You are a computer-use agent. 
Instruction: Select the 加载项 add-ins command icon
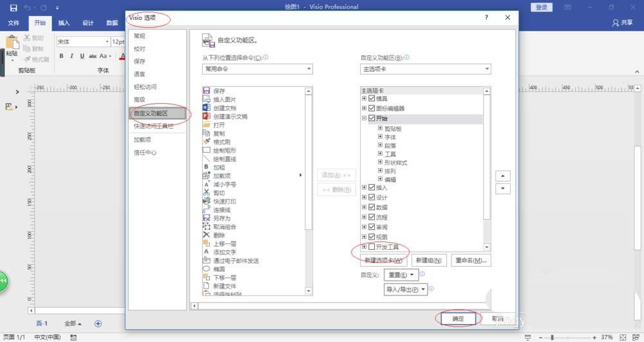[207, 176]
